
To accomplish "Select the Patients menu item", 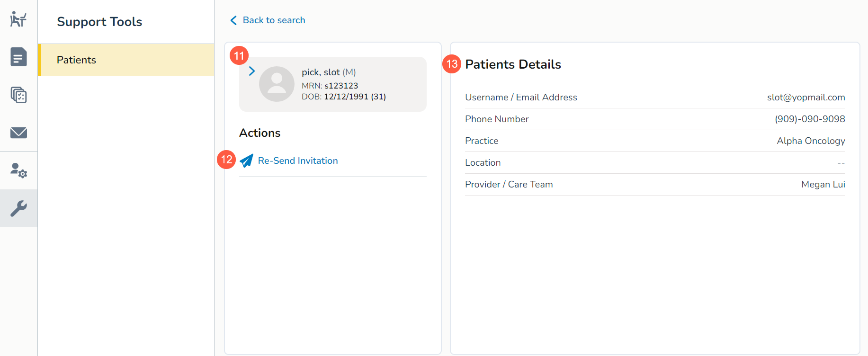I will (126, 60).
